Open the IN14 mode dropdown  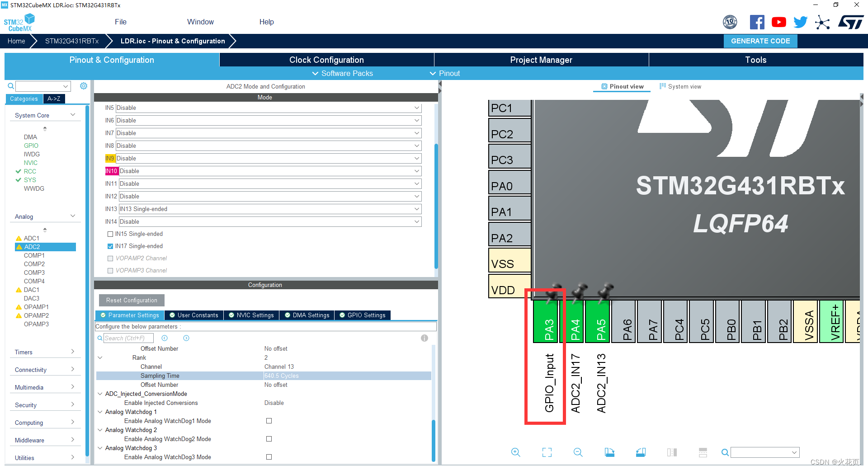click(270, 222)
